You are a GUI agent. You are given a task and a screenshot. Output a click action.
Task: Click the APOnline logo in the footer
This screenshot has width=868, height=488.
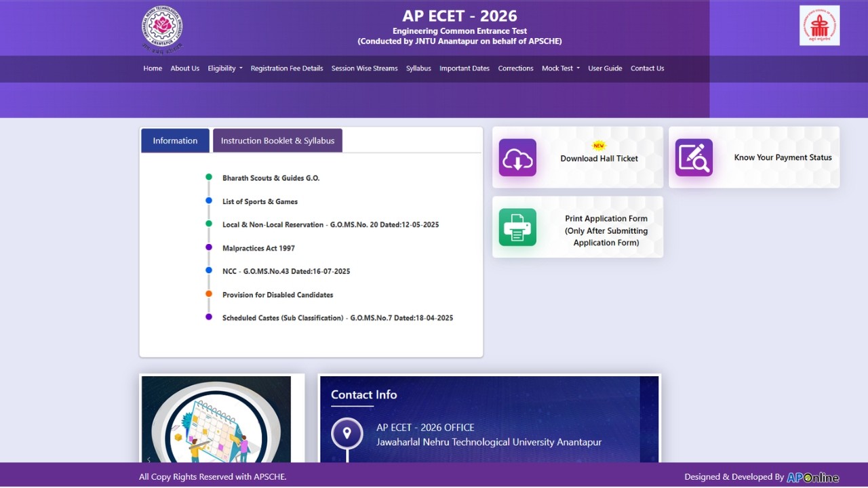tap(812, 477)
